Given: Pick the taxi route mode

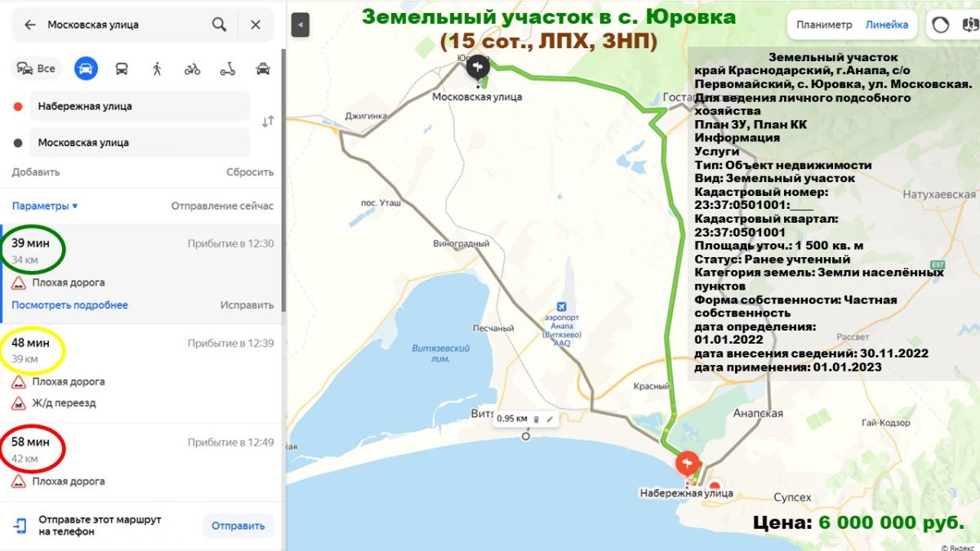Looking at the screenshot, I should (x=262, y=69).
